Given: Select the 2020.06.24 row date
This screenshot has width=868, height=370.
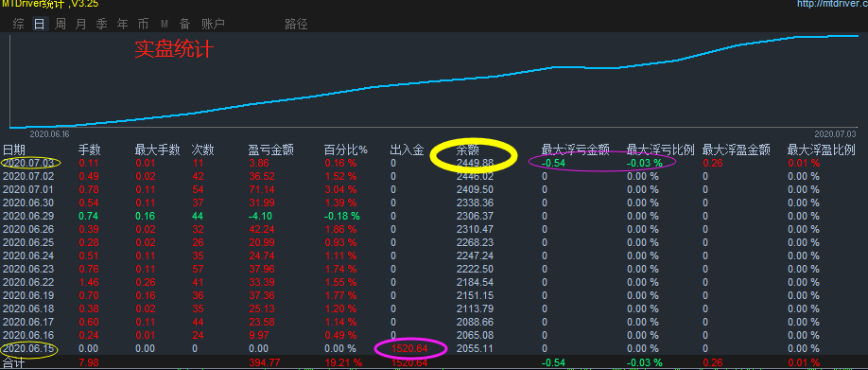Looking at the screenshot, I should click(x=28, y=255).
